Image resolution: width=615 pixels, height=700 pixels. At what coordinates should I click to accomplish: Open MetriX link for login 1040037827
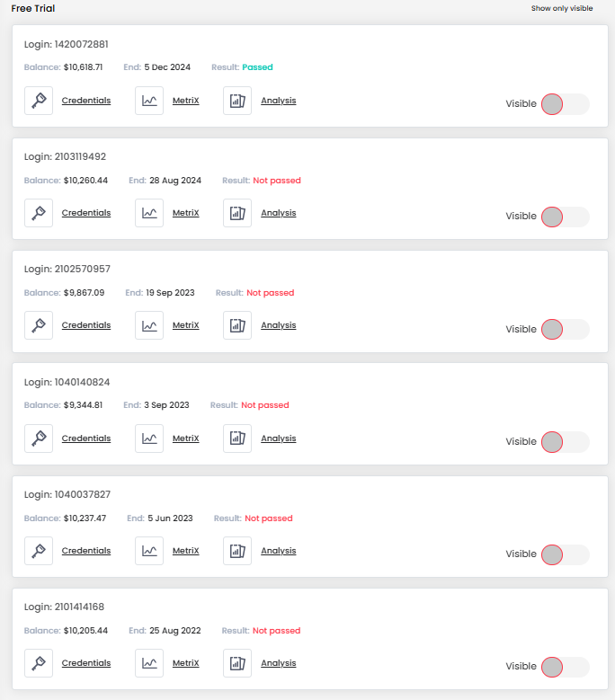[x=186, y=551]
